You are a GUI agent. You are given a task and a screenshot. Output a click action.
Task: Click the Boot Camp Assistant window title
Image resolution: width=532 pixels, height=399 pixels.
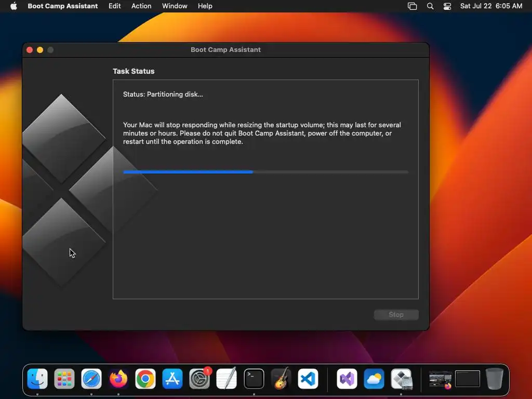pos(225,49)
